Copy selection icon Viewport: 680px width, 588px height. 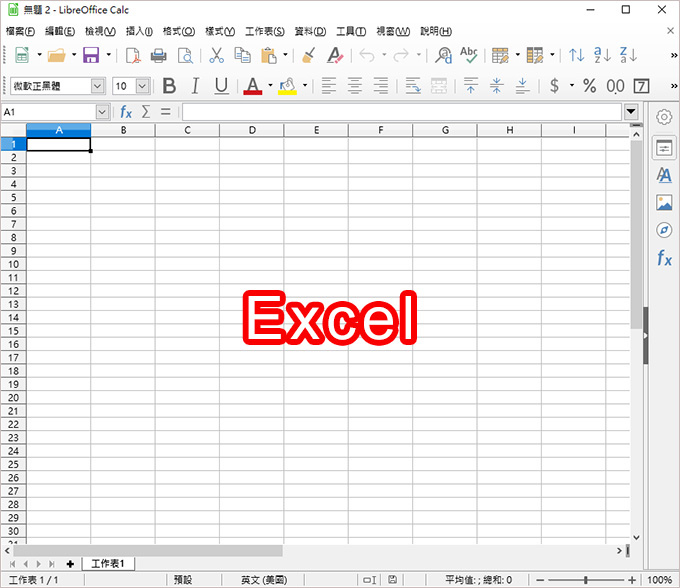(x=242, y=55)
